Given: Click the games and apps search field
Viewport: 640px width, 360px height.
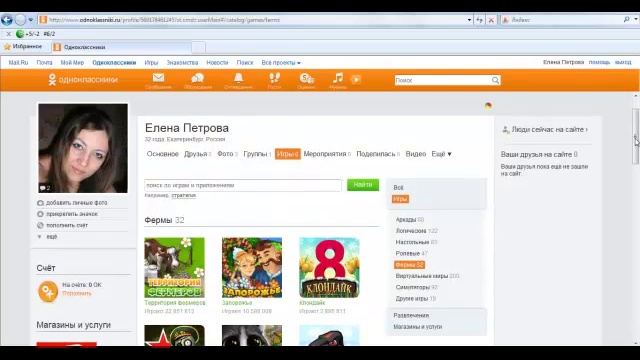Looking at the screenshot, I should 243,185.
